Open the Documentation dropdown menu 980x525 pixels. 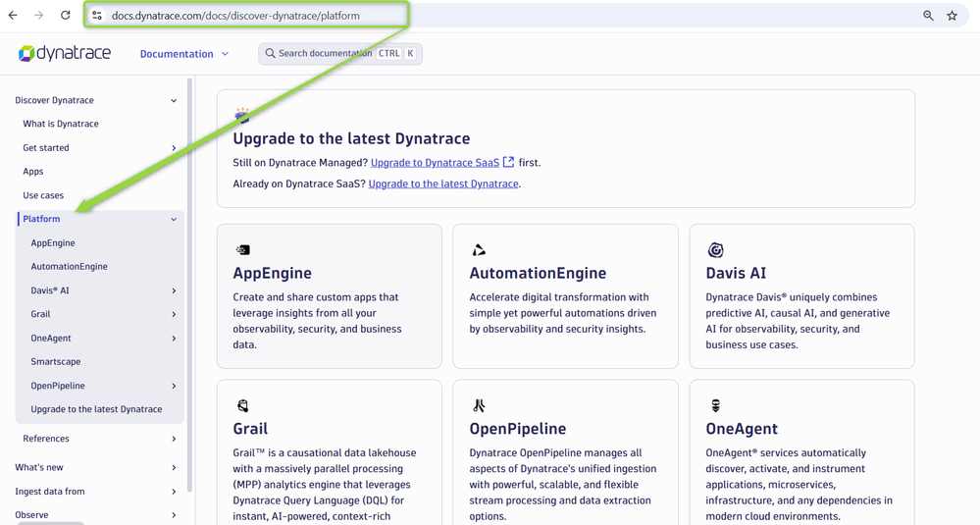[x=184, y=54]
